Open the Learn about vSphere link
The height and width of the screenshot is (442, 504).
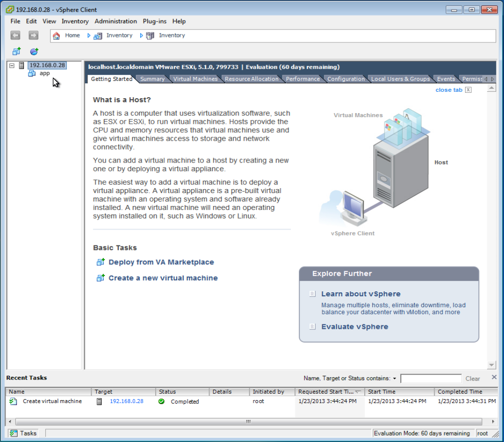[361, 294]
